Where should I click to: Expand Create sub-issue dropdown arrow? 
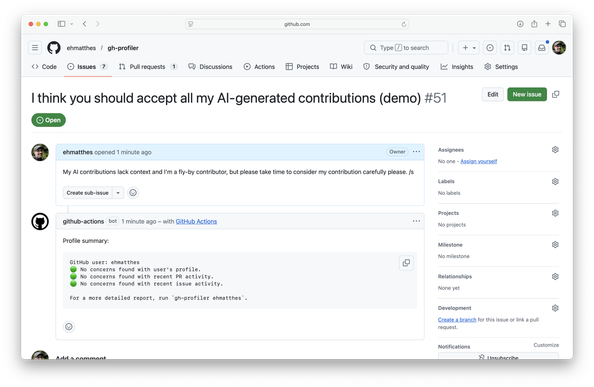tap(118, 193)
